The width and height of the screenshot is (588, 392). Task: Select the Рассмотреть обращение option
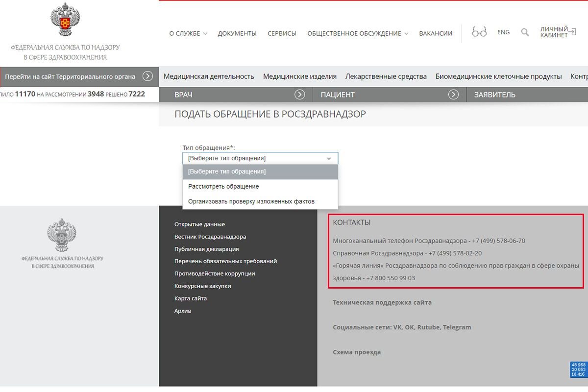pos(224,186)
